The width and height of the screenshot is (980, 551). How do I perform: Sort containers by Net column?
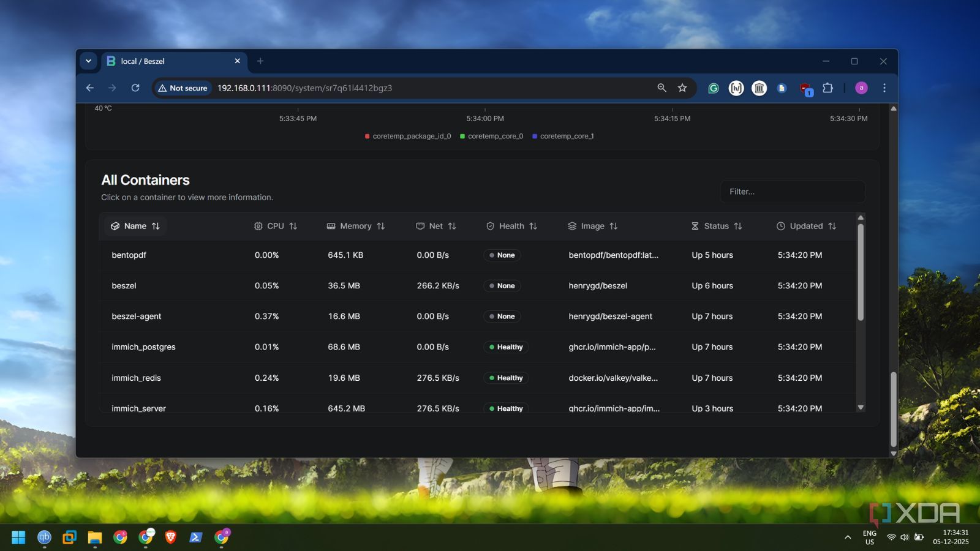tap(436, 226)
